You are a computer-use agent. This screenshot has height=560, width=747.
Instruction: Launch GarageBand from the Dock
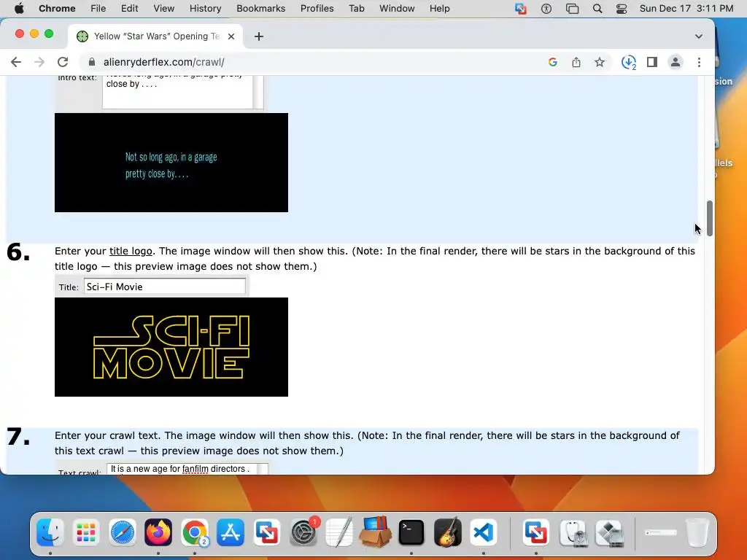click(447, 532)
